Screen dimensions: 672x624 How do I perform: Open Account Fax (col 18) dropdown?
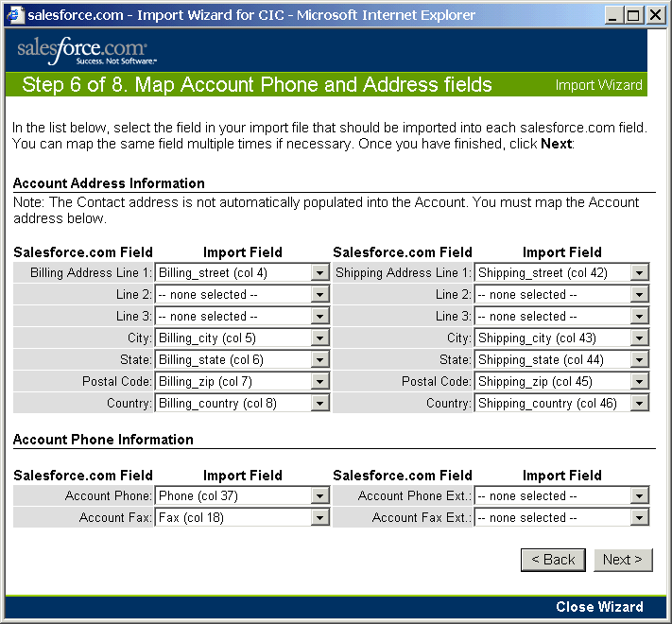(242, 518)
